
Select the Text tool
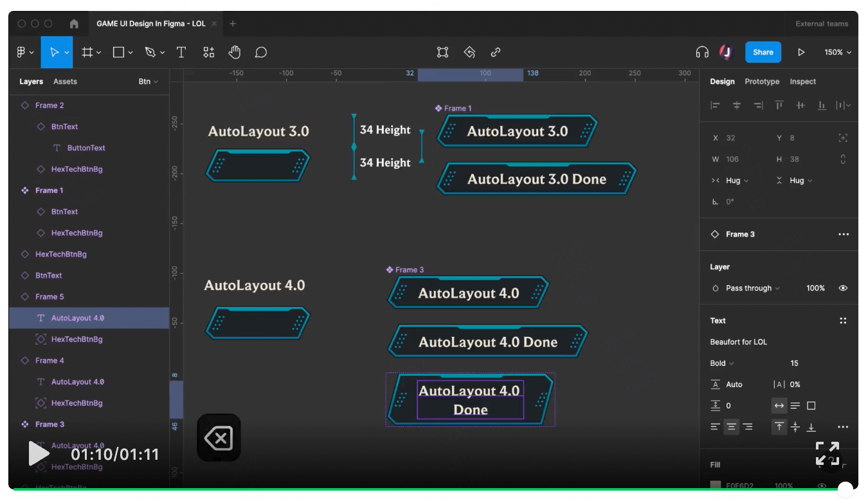[x=181, y=52]
